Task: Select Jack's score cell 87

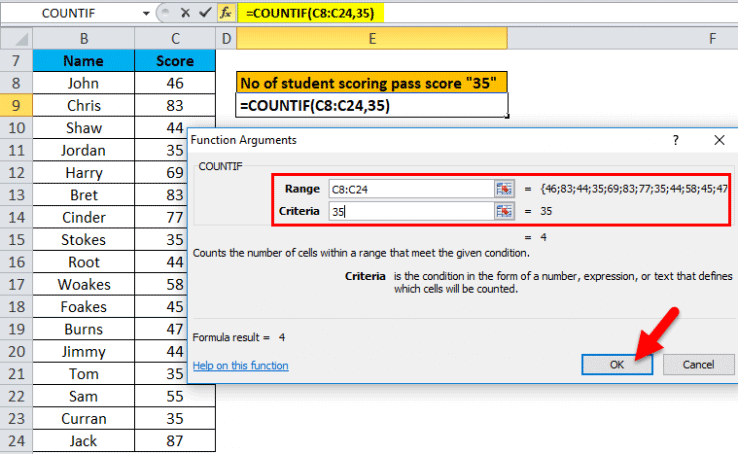Action: [175, 441]
